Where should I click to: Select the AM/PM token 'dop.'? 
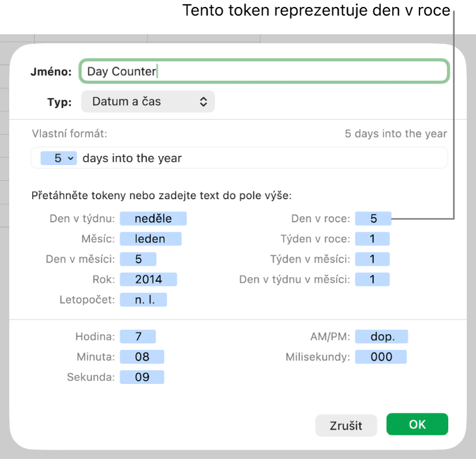click(x=381, y=337)
